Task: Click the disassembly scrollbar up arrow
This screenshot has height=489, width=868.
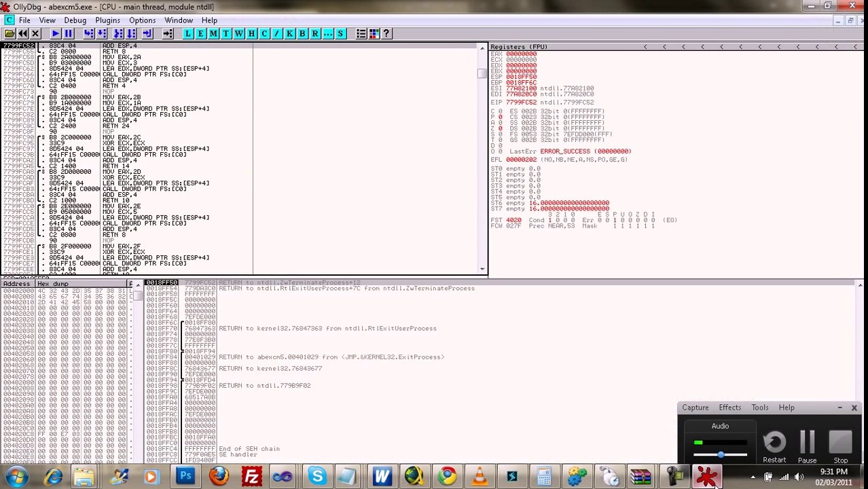Action: point(483,47)
